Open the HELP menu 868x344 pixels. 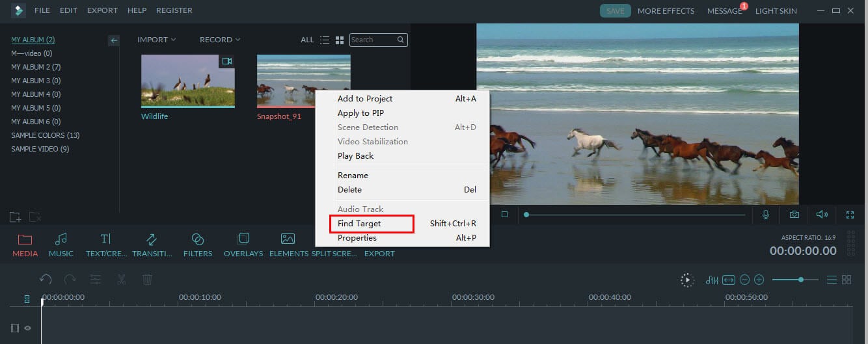point(137,10)
